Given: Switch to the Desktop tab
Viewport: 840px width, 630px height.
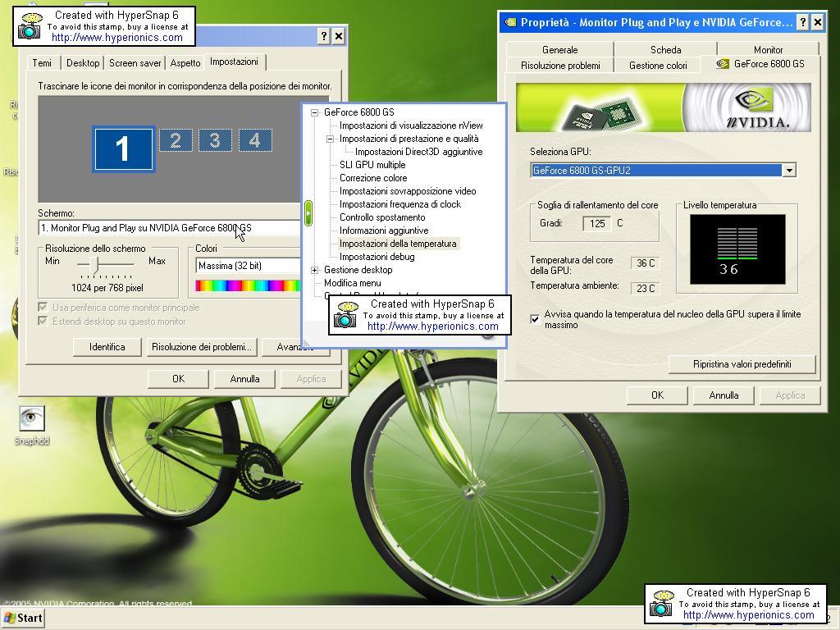Looking at the screenshot, I should tap(83, 63).
